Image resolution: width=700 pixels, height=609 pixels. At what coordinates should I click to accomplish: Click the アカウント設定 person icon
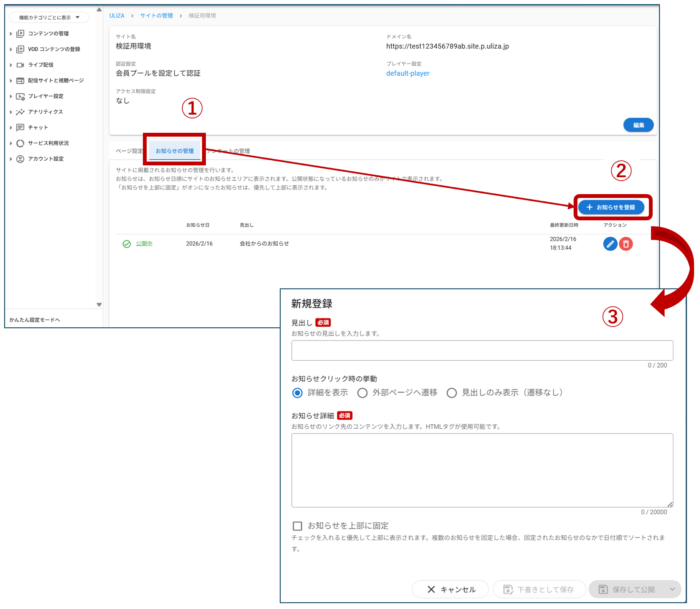pyautogui.click(x=20, y=159)
